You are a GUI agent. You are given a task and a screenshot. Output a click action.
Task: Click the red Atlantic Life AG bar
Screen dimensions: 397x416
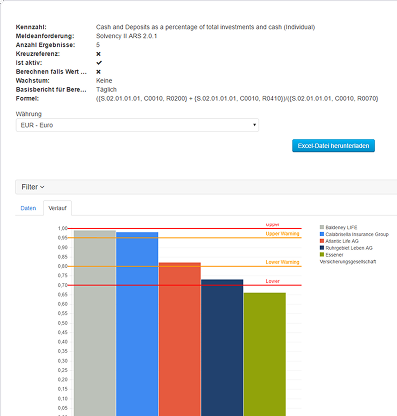pos(180,339)
